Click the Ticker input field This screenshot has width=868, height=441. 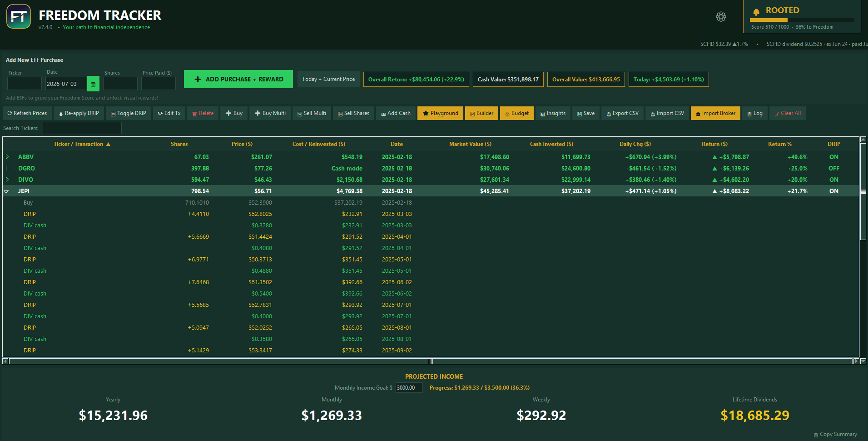[x=25, y=84]
